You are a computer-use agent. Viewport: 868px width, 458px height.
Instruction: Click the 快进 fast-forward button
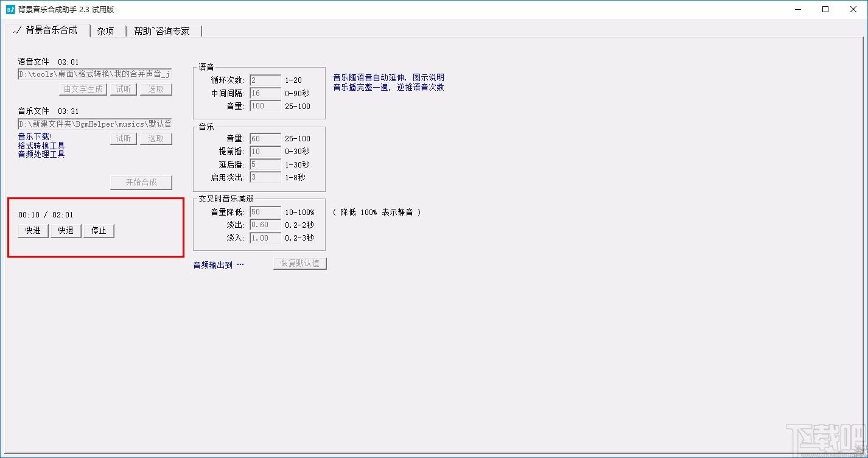click(x=33, y=231)
